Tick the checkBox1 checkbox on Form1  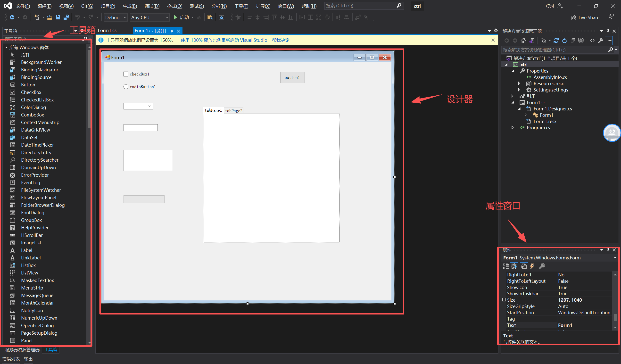pos(126,74)
